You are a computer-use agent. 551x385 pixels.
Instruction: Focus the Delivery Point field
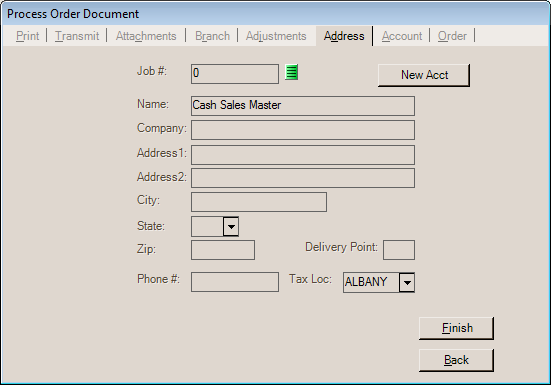pos(399,250)
